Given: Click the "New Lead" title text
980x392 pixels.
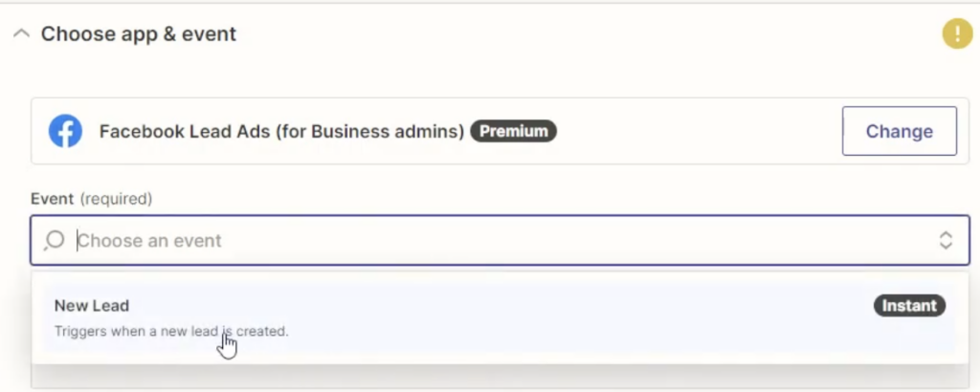Looking at the screenshot, I should click(91, 306).
